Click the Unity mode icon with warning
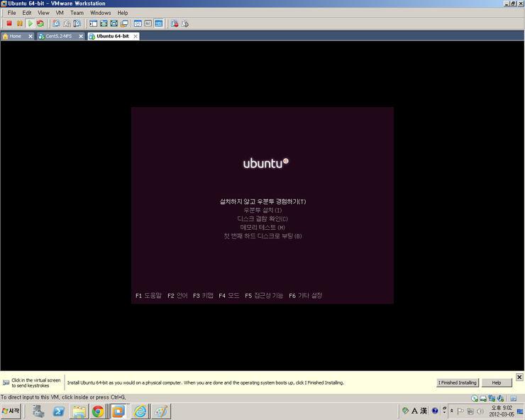This screenshot has width=525, height=420. 124,23
